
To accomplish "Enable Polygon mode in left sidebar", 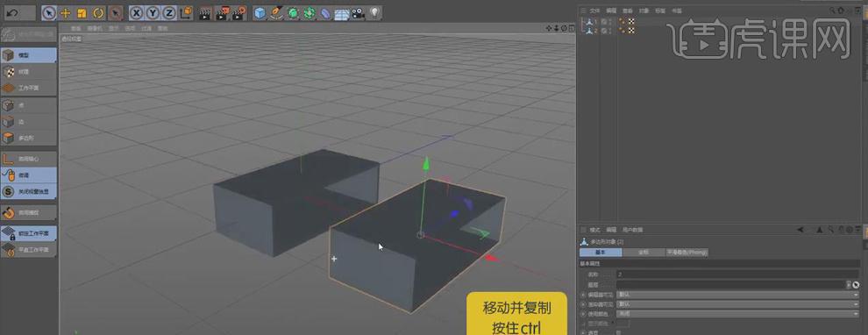I will 29,138.
